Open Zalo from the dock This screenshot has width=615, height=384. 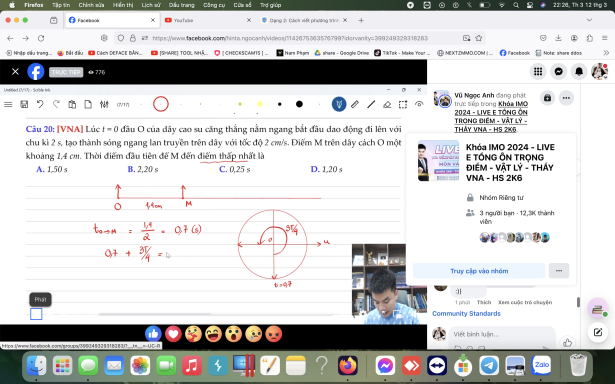[x=541, y=366]
